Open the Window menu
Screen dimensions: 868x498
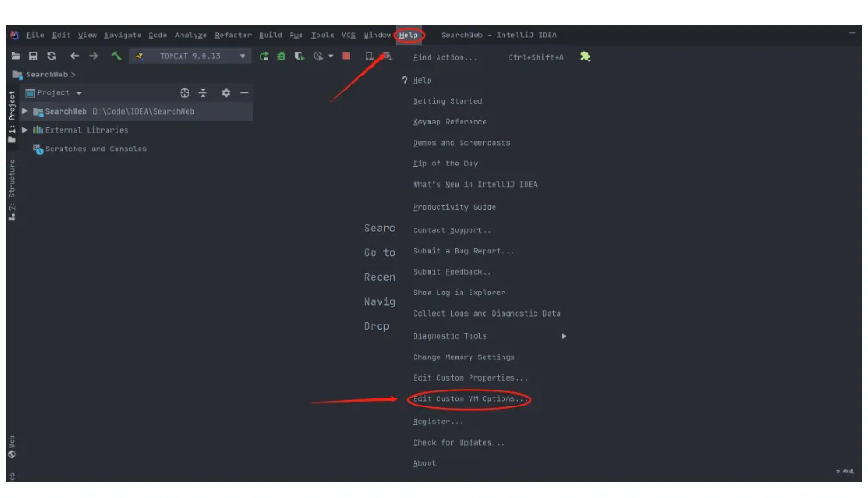click(x=377, y=35)
